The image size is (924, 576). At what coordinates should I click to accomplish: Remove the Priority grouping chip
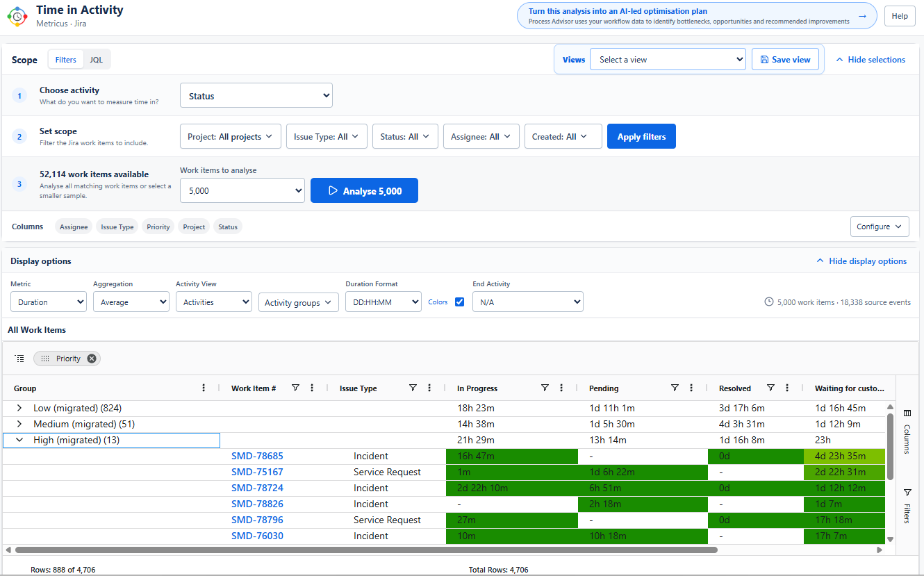point(92,359)
